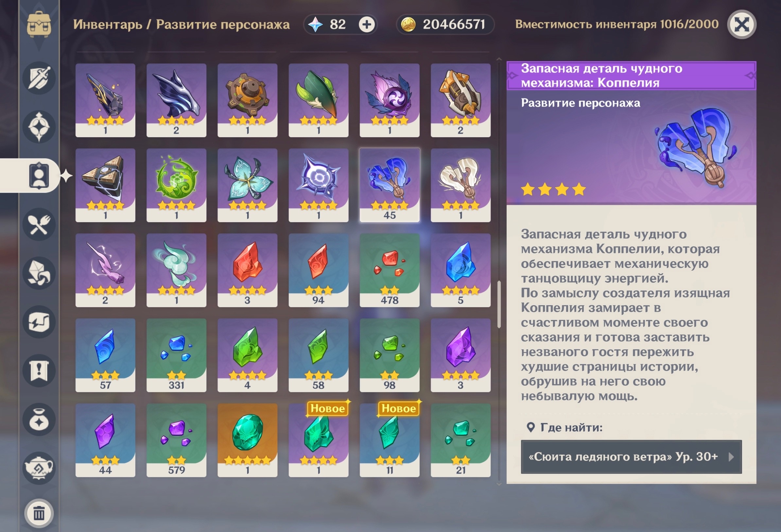This screenshot has width=781, height=532.
Task: Switch to the Artifacts tab icon
Action: pyautogui.click(x=39, y=127)
